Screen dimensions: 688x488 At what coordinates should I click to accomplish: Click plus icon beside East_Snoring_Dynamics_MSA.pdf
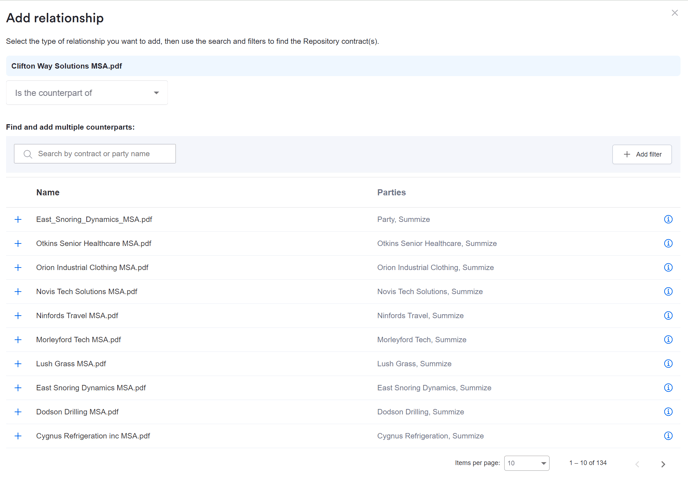coord(18,219)
